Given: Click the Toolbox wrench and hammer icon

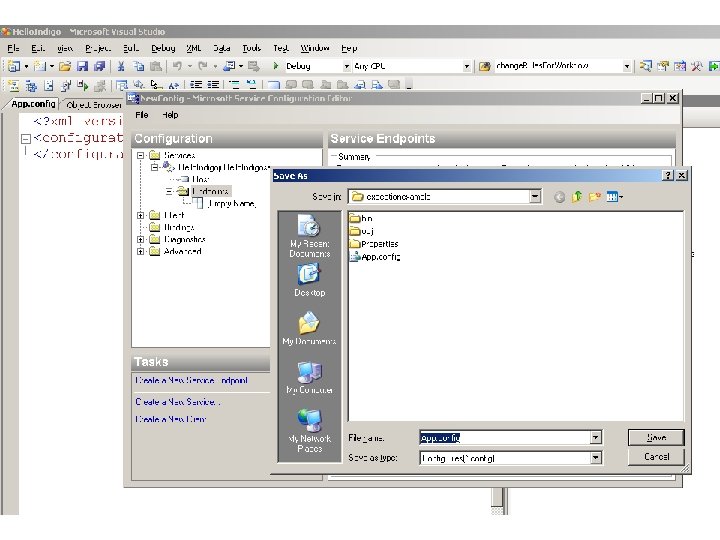Looking at the screenshot, I should (x=697, y=66).
